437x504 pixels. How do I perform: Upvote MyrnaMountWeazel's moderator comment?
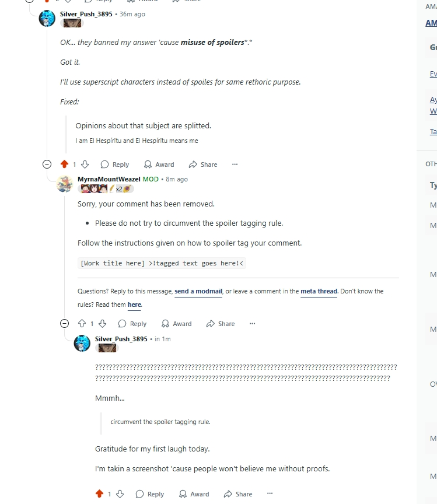point(82,323)
